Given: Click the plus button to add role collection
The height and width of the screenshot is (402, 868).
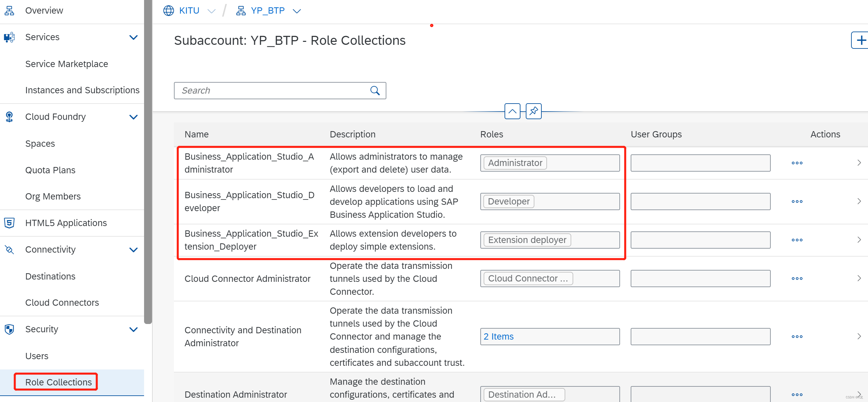Looking at the screenshot, I should pos(861,40).
